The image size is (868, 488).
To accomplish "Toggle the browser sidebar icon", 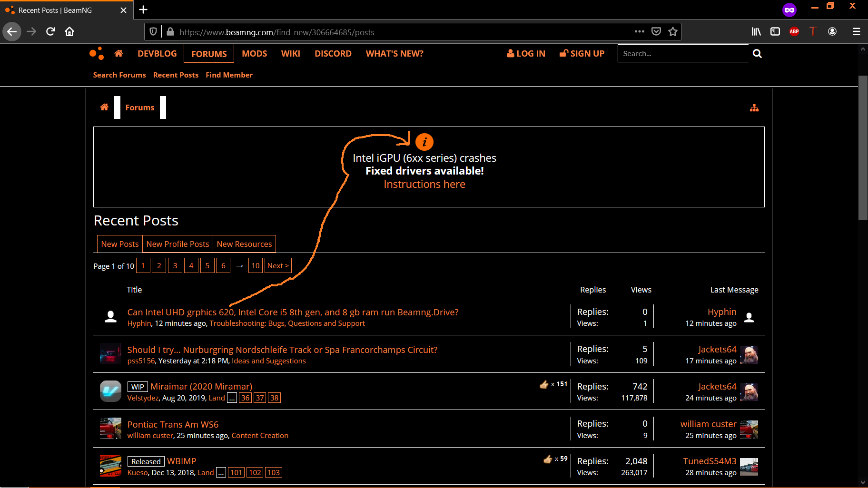I will 775,31.
